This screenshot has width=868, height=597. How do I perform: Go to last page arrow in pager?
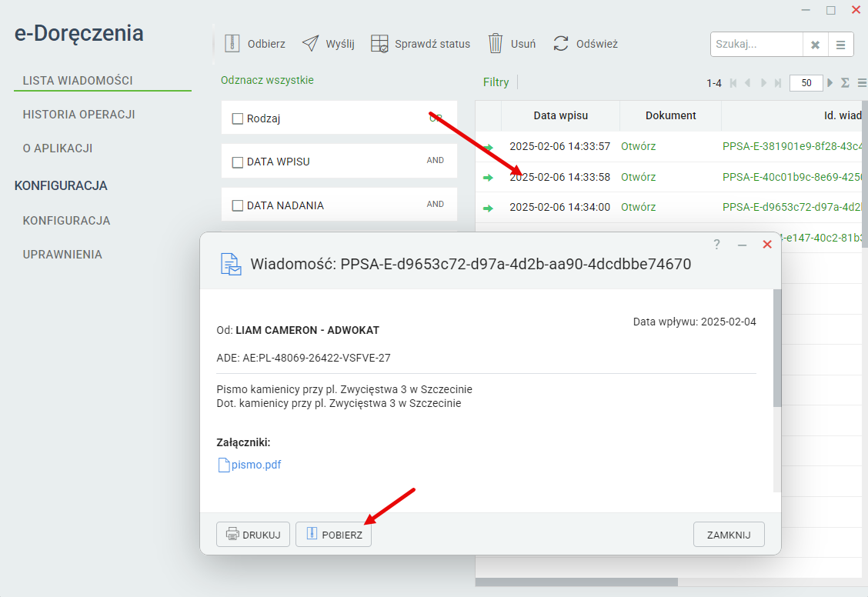pyautogui.click(x=778, y=83)
